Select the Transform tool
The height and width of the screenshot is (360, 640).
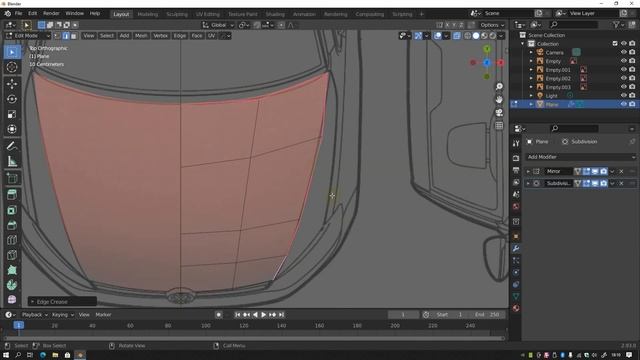pyautogui.click(x=12, y=129)
